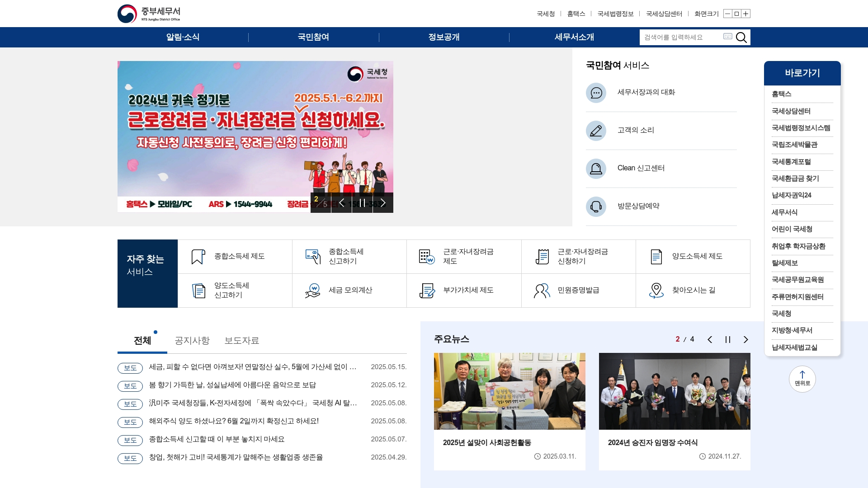Screen dimensions: 868x488
Task: Click the magnifier search icon
Action: (x=741, y=37)
